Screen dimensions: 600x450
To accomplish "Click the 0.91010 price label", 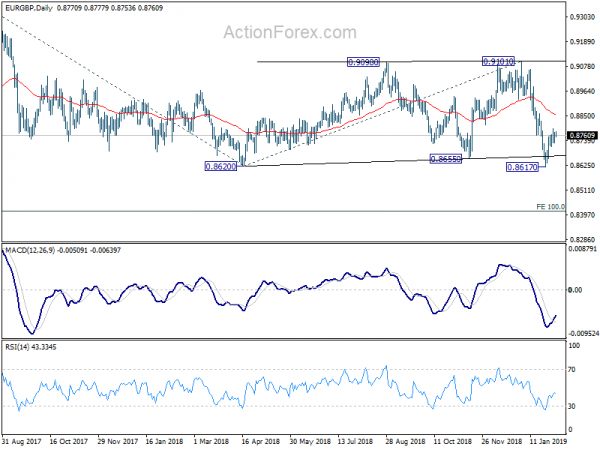I will (x=498, y=61).
